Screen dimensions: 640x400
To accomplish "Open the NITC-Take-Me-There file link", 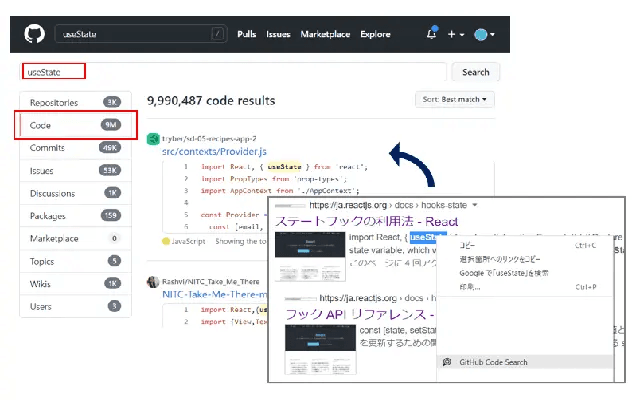I will [x=215, y=294].
